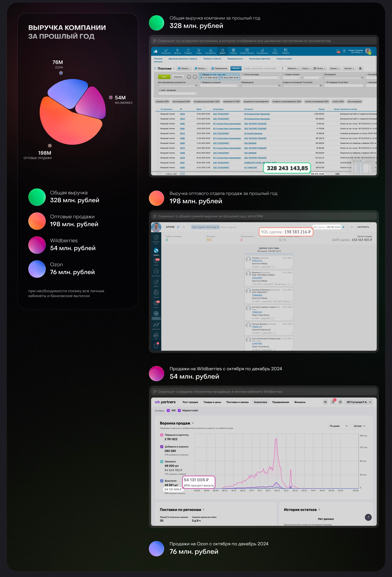Screen dimensions: 392x577
Task: Switch to Движение денежных средств tab
Action: [x=183, y=59]
